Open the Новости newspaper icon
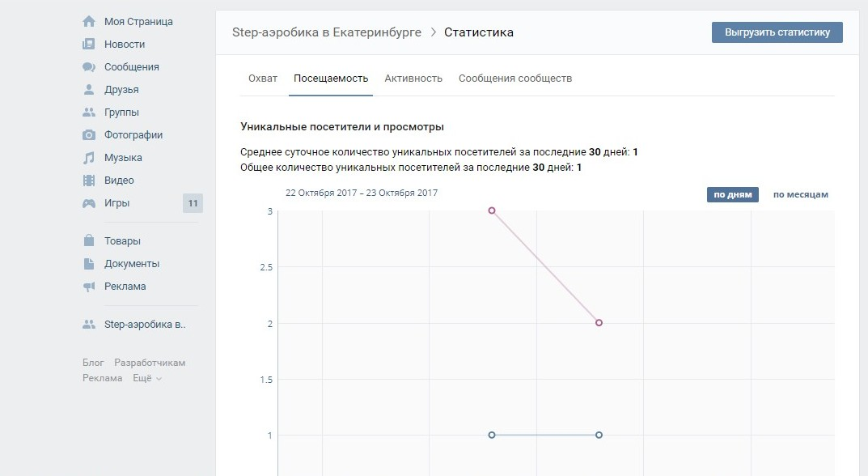The width and height of the screenshot is (868, 476). (89, 45)
